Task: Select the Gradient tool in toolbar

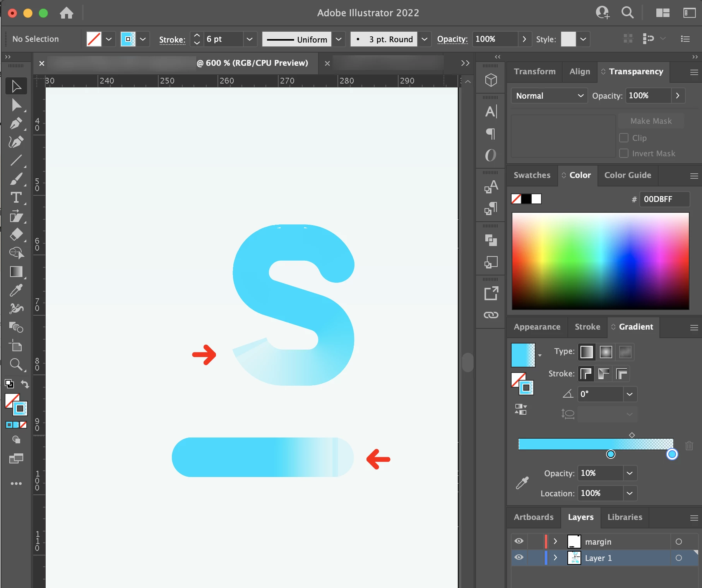Action: point(16,272)
